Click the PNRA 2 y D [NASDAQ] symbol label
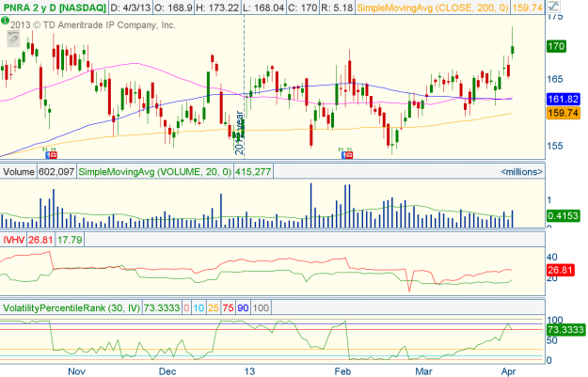This screenshot has height=377, width=588. pos(44,7)
